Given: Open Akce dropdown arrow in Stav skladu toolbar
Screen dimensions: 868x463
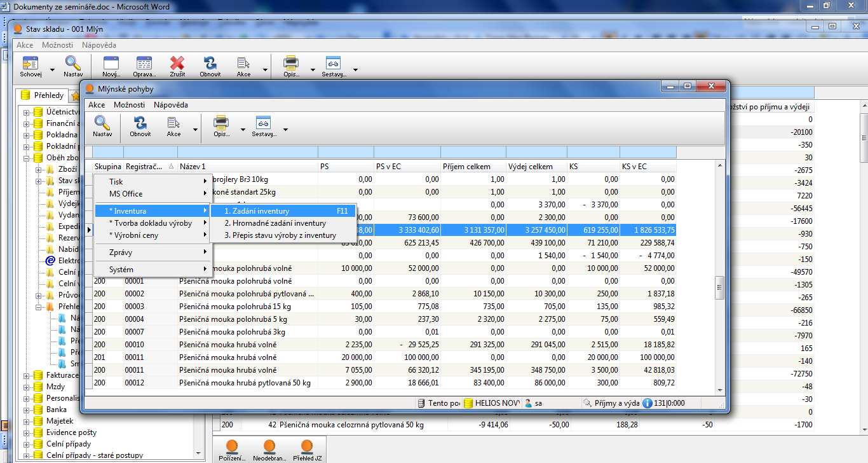Looking at the screenshot, I should 264,69.
